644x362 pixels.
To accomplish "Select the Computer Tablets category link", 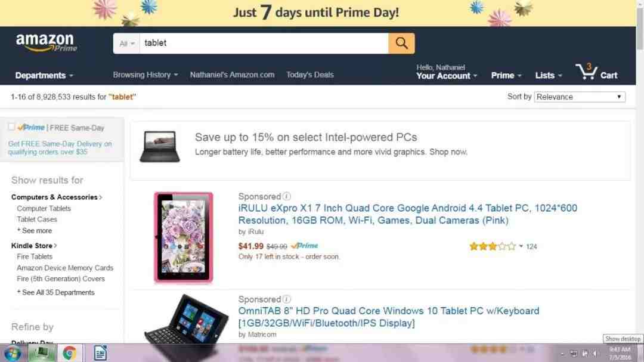I will 44,208.
